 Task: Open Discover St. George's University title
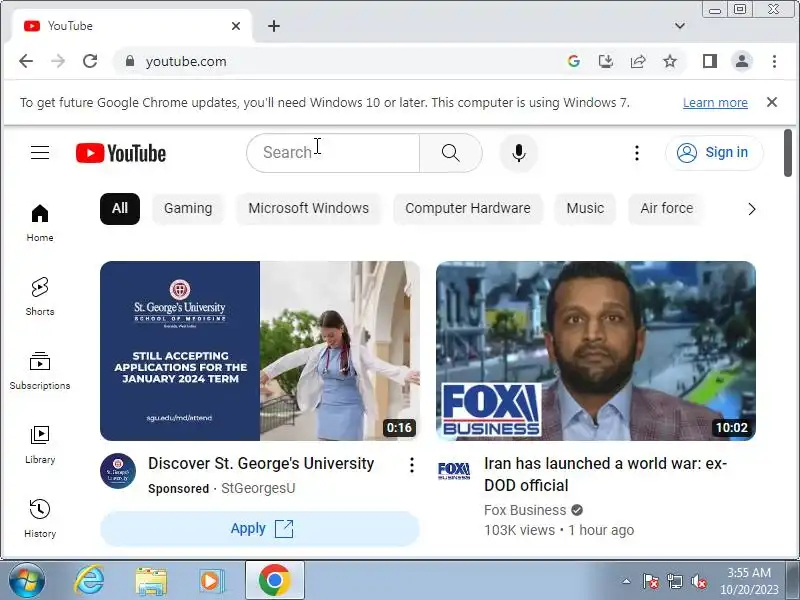pos(261,463)
